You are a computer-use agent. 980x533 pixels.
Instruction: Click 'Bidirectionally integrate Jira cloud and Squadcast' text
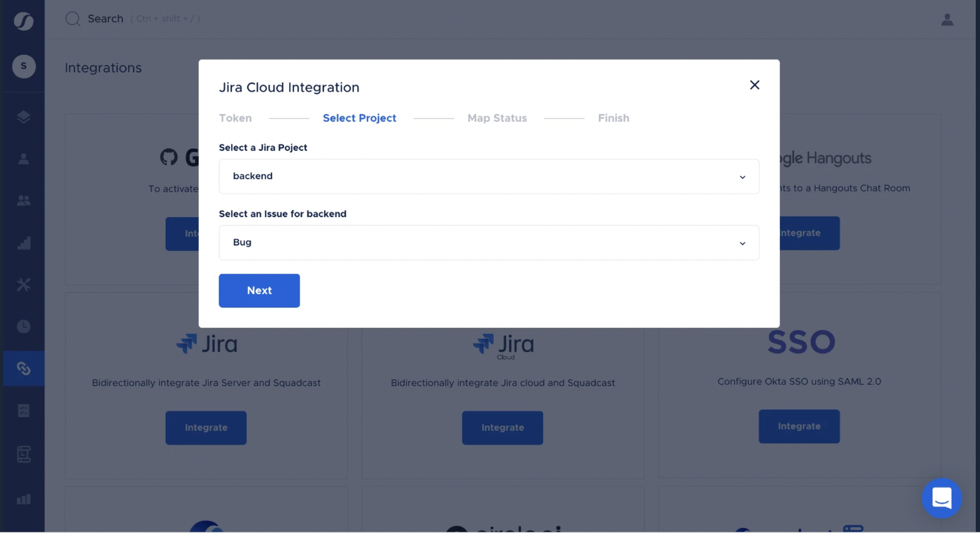pyautogui.click(x=503, y=383)
